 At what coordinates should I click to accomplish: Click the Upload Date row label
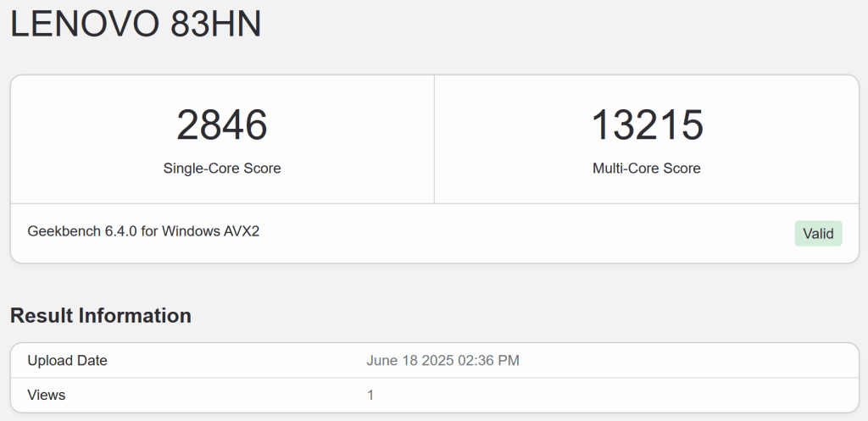pos(68,361)
